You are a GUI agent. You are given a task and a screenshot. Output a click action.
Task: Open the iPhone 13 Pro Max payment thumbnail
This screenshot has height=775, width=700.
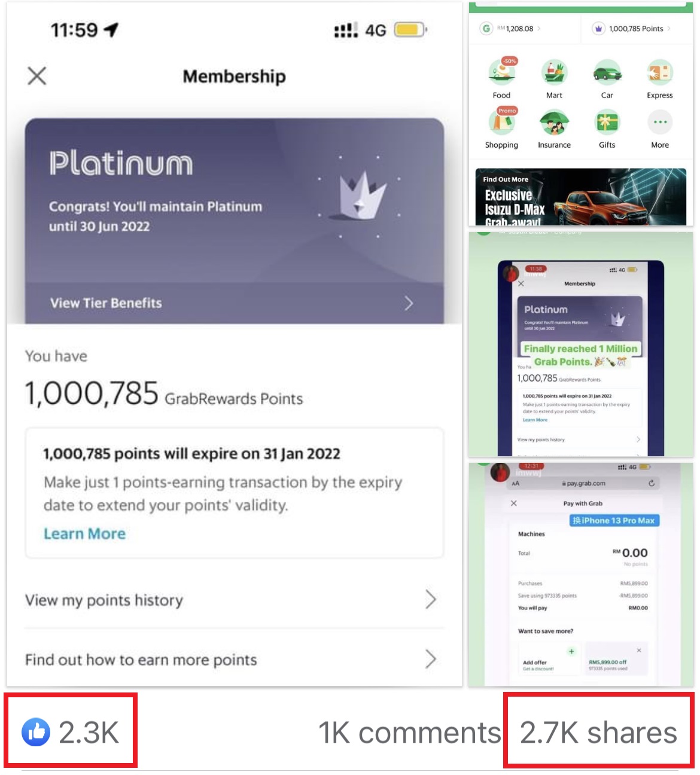tap(580, 574)
